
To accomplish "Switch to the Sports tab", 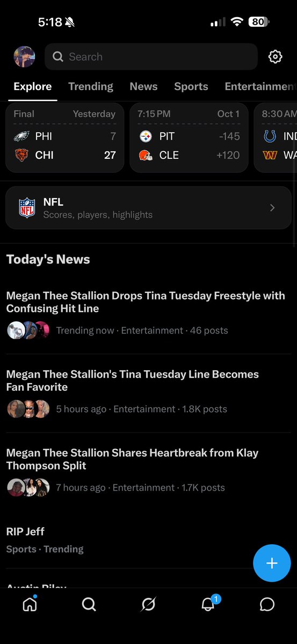I will tap(191, 86).
